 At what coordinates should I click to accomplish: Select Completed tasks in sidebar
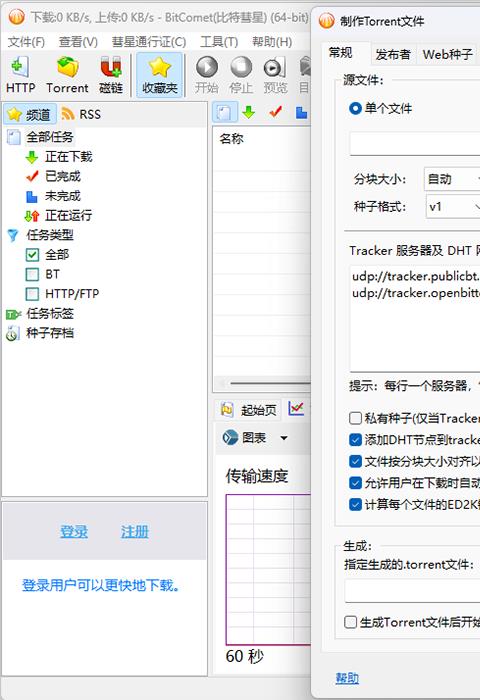[54, 176]
